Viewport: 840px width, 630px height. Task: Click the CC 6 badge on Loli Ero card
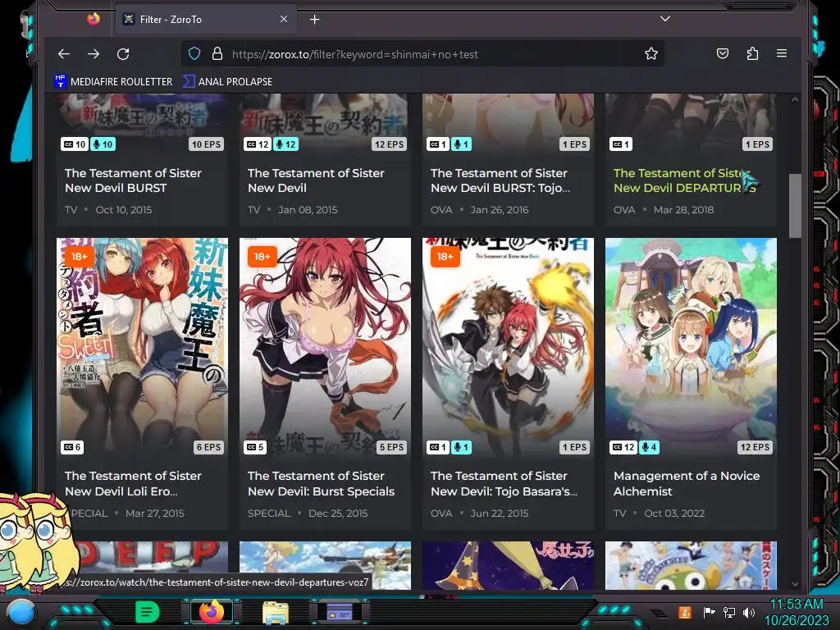point(72,447)
